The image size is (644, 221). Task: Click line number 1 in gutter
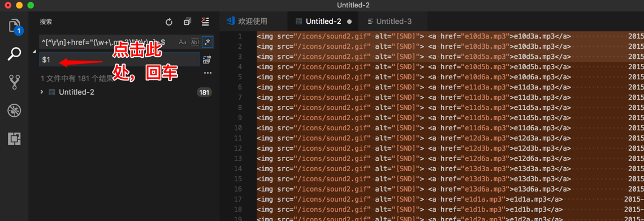click(x=240, y=36)
